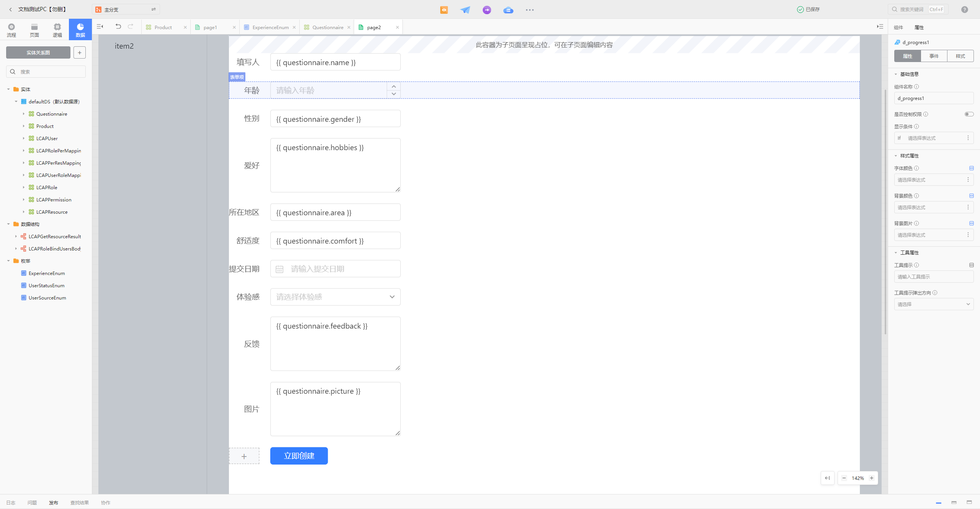The width and height of the screenshot is (980, 509).
Task: Switch to the 页面 sidebar section
Action: point(34,30)
